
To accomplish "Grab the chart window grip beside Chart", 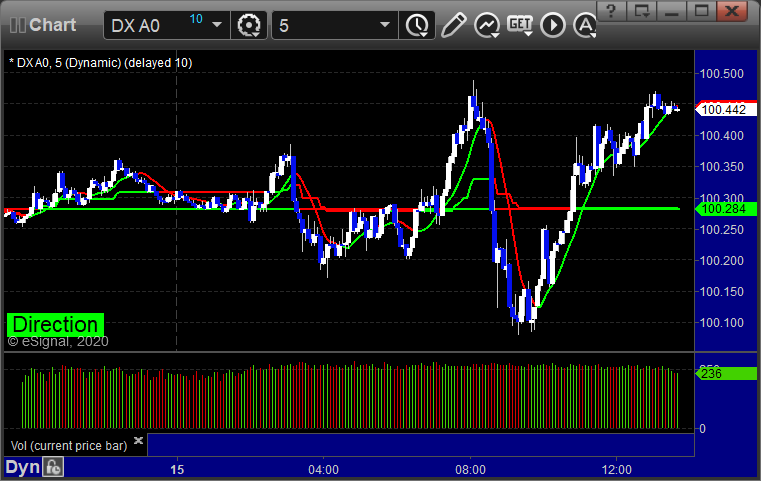I will (x=17, y=25).
